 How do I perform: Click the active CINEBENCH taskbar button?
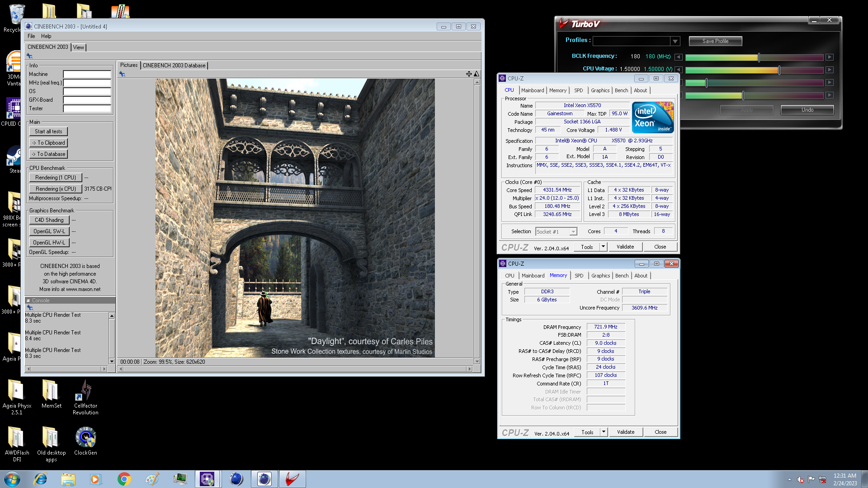(x=264, y=479)
